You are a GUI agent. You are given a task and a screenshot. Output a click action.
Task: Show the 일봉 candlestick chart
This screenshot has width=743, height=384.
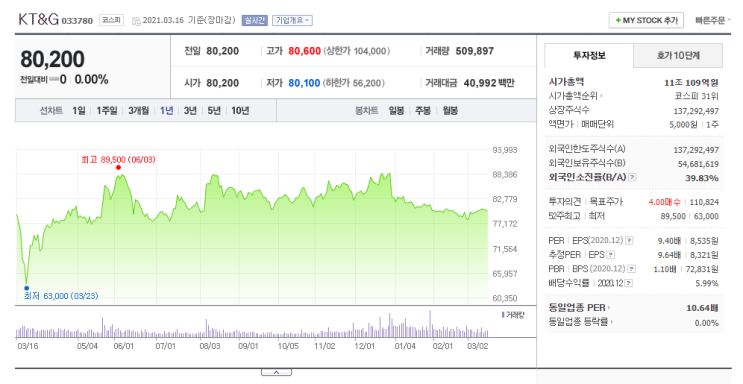(397, 110)
